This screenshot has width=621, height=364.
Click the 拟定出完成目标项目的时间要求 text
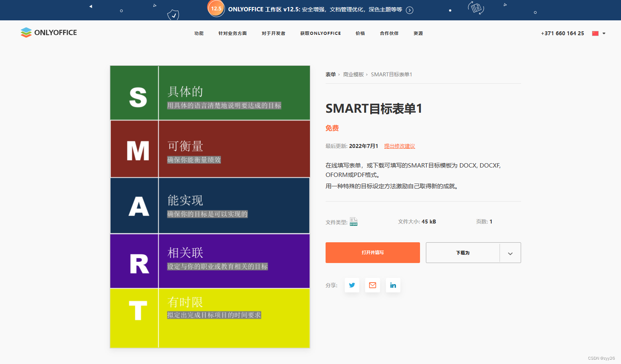pyautogui.click(x=214, y=315)
